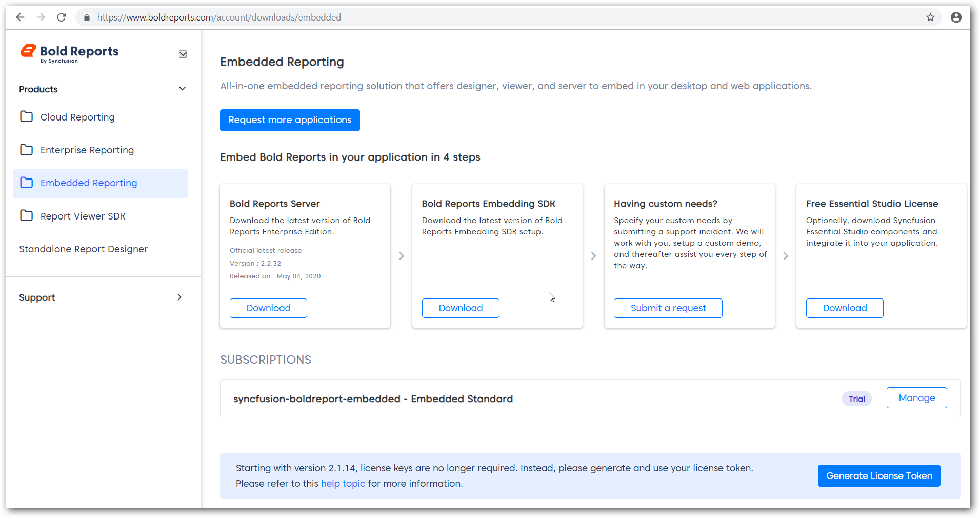The height and width of the screenshot is (518, 980).
Task: Click Generate License Token button
Action: [879, 476]
